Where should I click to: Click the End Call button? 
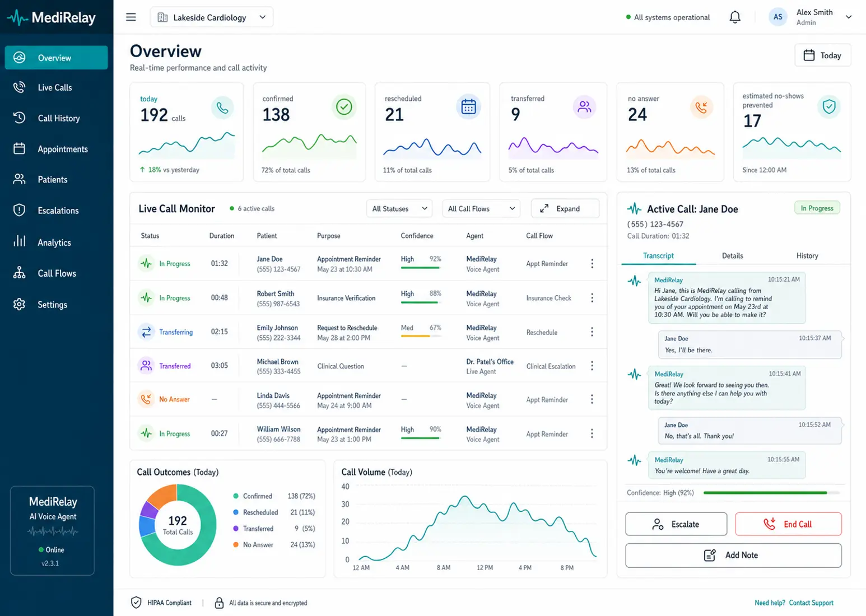[x=788, y=524]
